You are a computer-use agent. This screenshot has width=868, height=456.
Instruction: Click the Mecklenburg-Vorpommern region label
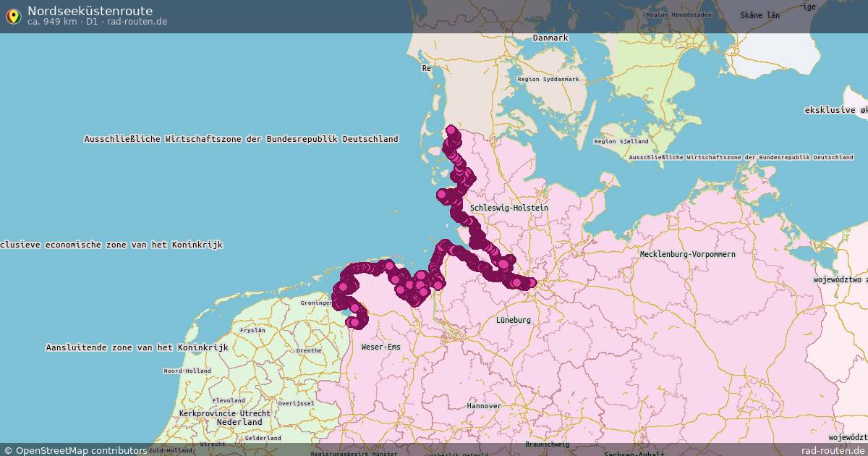pos(687,254)
